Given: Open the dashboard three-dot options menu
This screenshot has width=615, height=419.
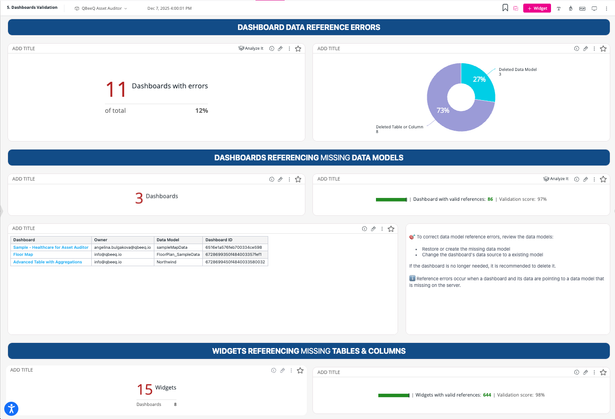Looking at the screenshot, I should coord(607,7).
